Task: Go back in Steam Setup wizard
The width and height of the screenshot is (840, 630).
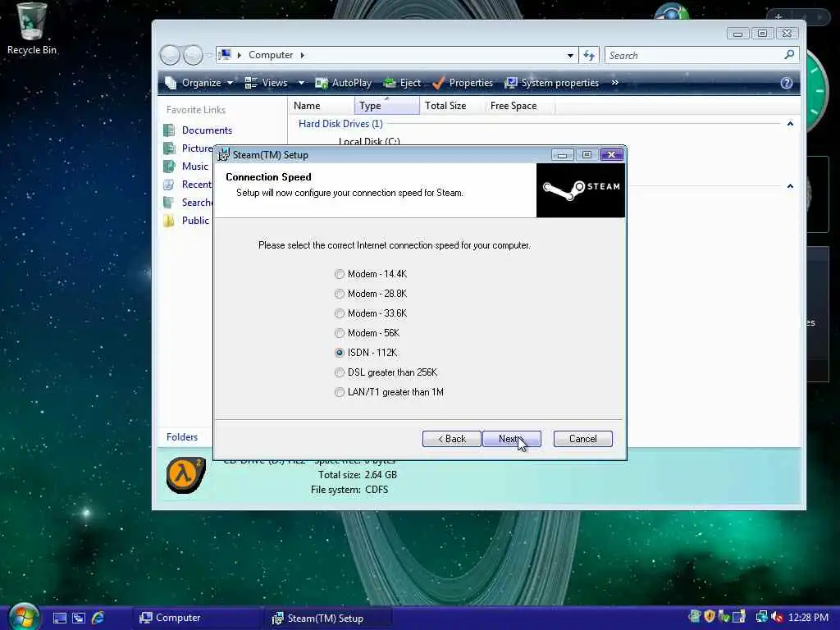Action: [452, 439]
